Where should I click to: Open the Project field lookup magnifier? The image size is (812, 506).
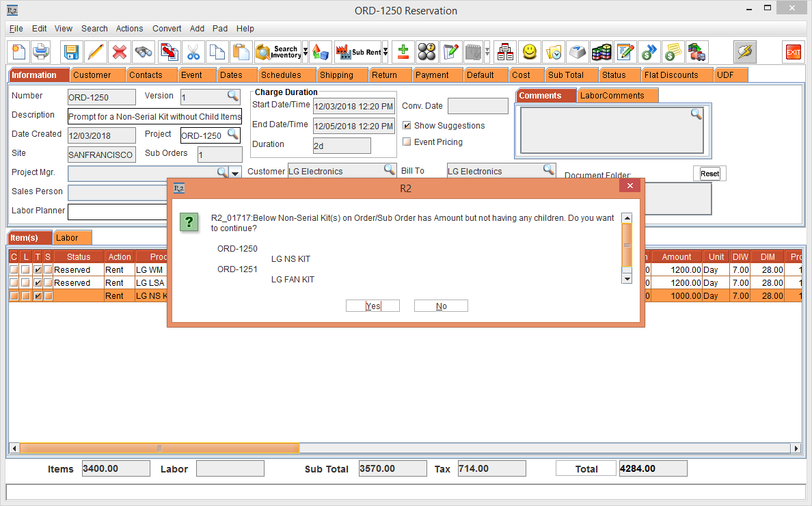tap(233, 134)
